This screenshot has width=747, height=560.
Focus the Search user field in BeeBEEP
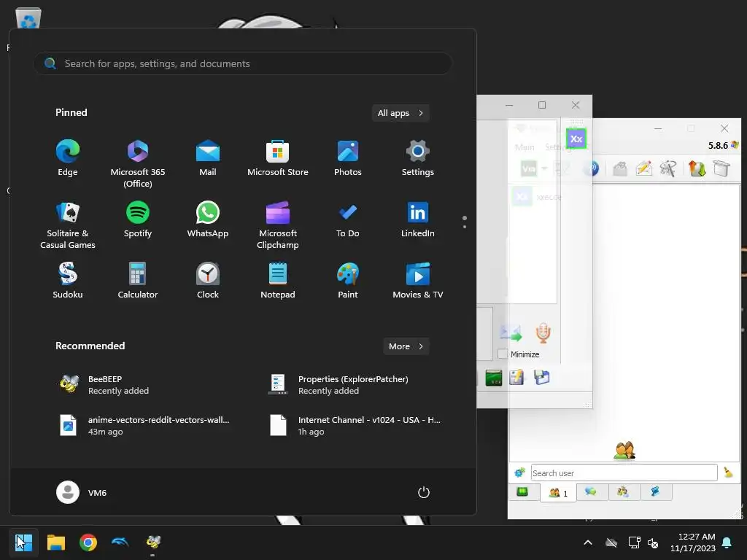tap(624, 472)
